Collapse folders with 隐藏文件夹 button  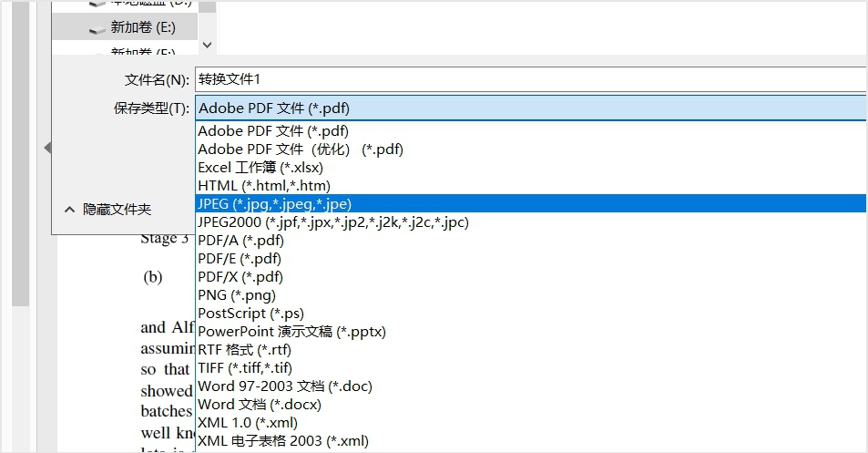click(x=108, y=210)
